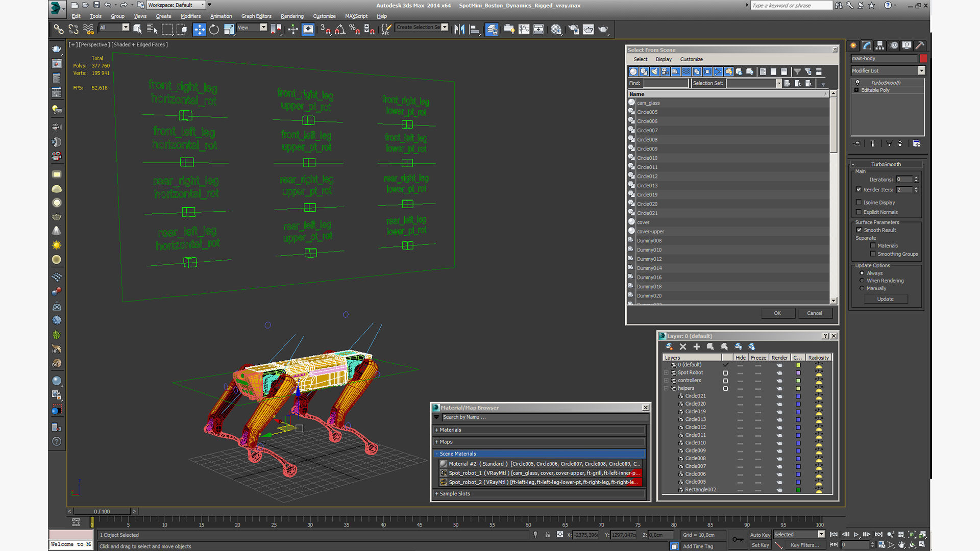Screen dimensions: 980x551
Task: Click Add Selected Objects plus icon in Layer dialog
Action: coord(697,347)
